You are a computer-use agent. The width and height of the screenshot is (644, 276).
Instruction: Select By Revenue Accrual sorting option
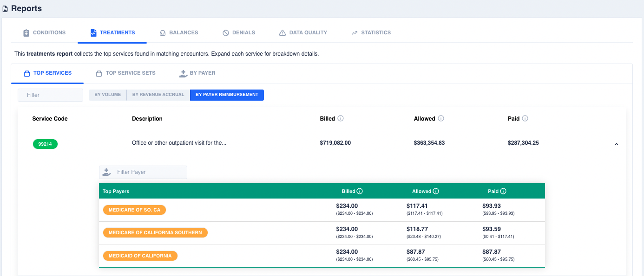[158, 95]
